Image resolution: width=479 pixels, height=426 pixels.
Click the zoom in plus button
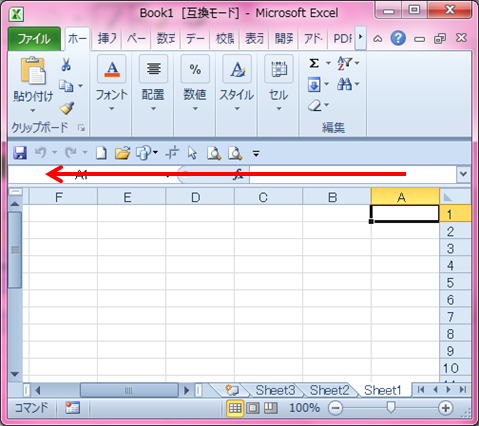click(446, 408)
